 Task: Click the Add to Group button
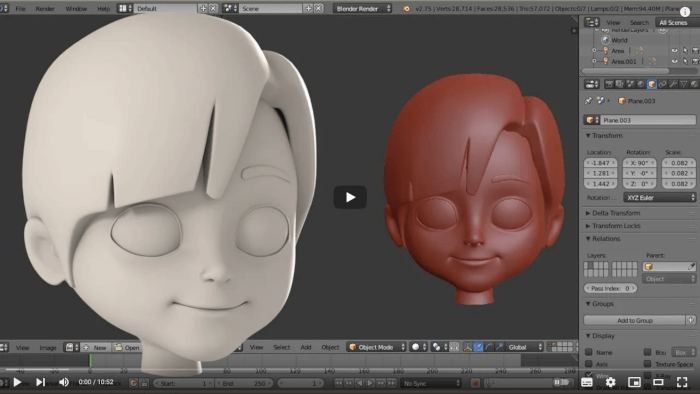634,320
